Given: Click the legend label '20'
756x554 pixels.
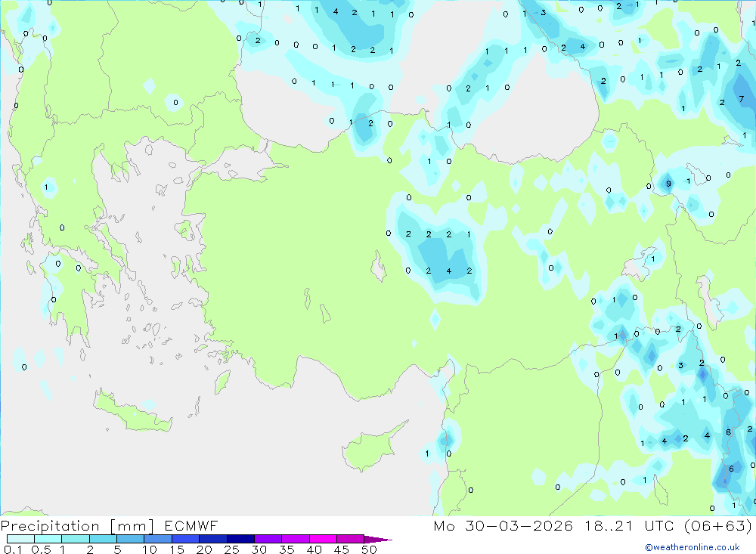Looking at the screenshot, I should [x=204, y=549].
